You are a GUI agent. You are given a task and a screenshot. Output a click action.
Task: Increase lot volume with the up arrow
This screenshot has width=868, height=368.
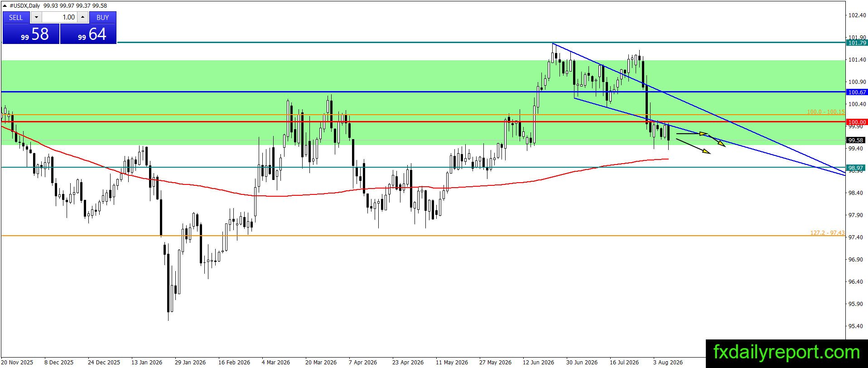click(82, 17)
